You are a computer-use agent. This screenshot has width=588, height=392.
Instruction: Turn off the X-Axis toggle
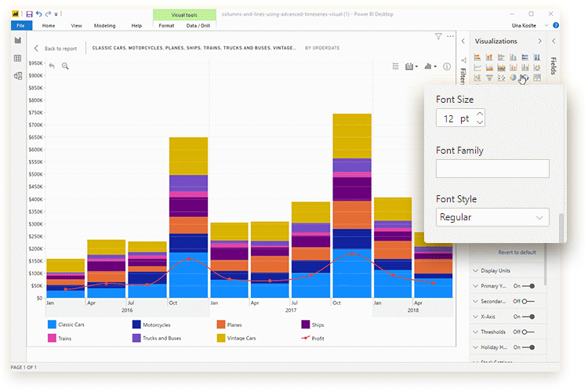click(528, 317)
